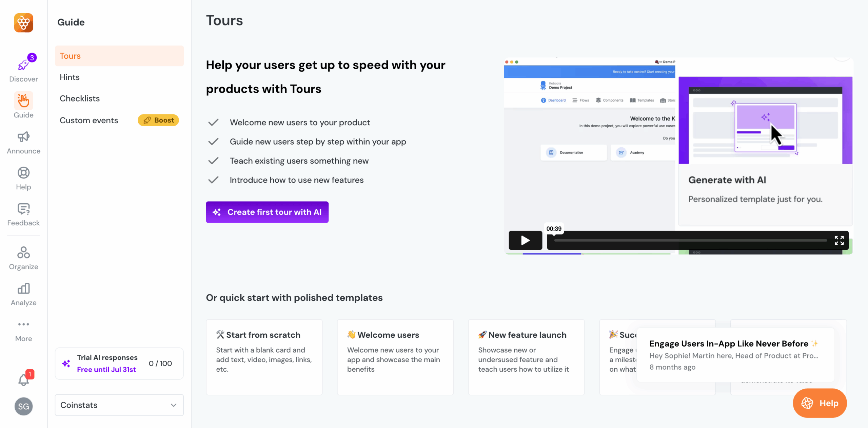Viewport: 868px width, 428px height.
Task: Open the Analyze bar chart icon
Action: coord(23,289)
